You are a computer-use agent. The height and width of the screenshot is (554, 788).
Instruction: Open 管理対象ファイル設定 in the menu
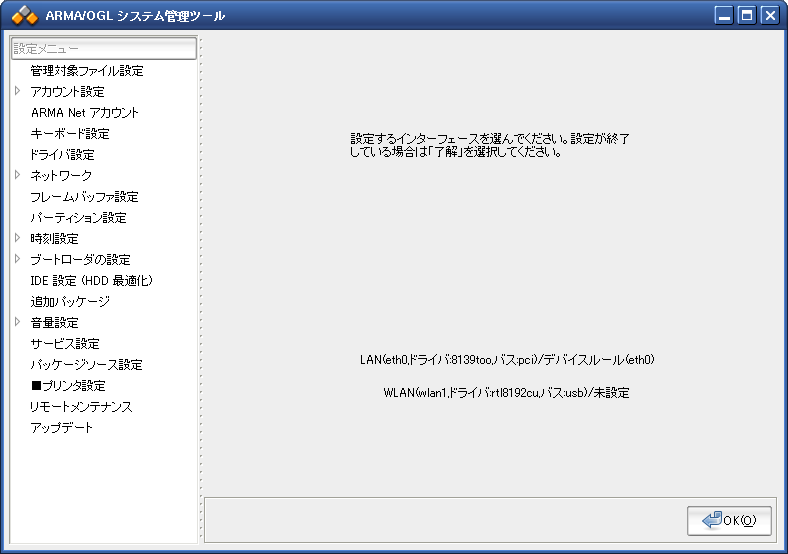[86, 71]
